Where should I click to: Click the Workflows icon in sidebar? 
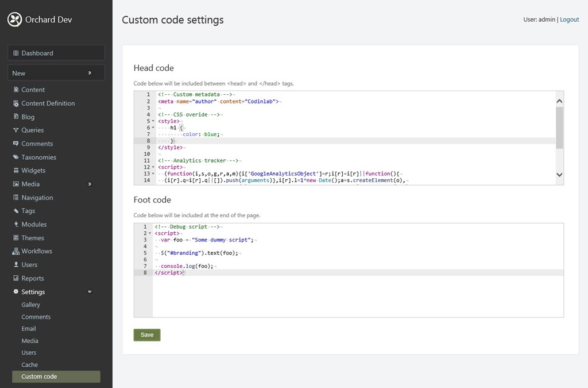pos(16,251)
